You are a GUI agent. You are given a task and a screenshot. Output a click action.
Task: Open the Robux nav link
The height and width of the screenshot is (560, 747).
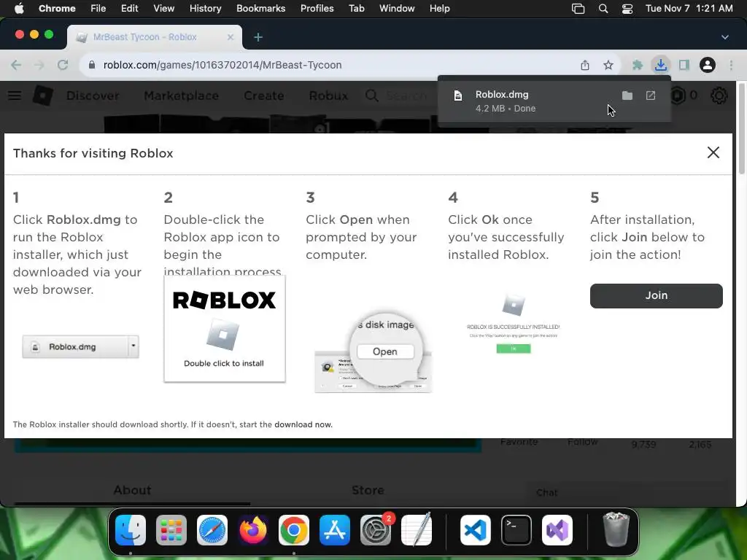click(x=328, y=96)
